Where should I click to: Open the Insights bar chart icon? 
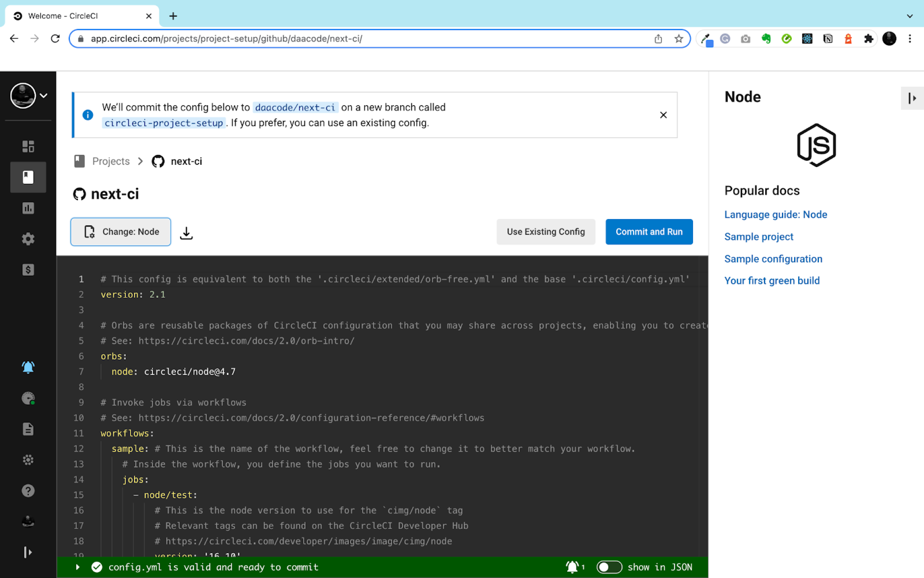(28, 208)
